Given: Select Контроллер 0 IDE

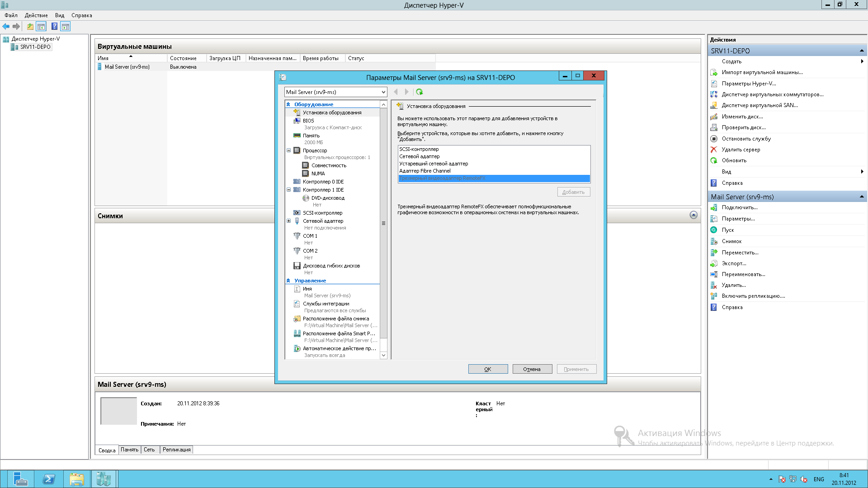Looking at the screenshot, I should [323, 182].
